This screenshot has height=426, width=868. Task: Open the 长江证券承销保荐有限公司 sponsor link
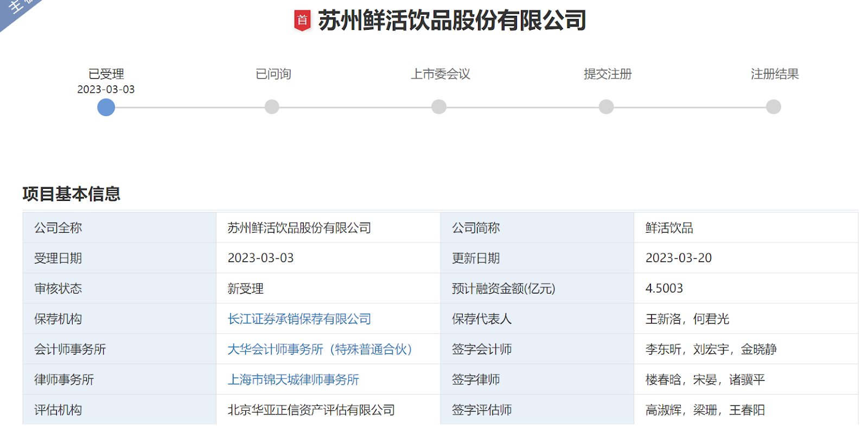point(299,319)
